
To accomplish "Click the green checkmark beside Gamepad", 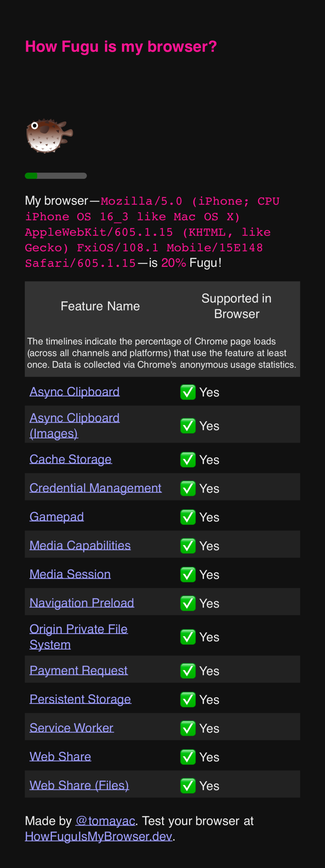I will coord(188,517).
